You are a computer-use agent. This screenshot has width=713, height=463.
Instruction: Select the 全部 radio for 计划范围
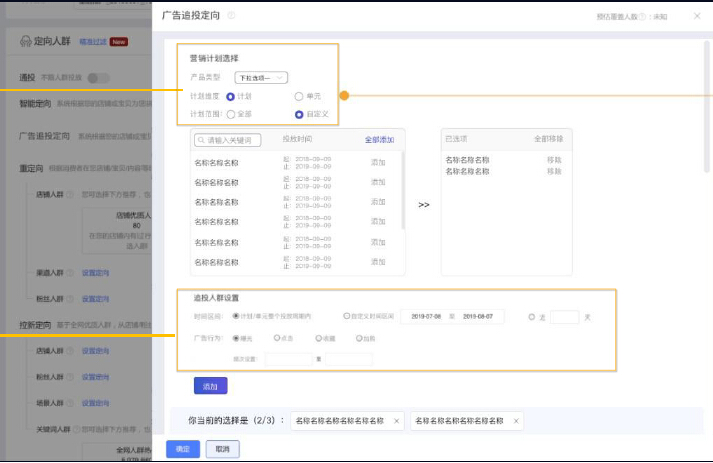pyautogui.click(x=231, y=114)
